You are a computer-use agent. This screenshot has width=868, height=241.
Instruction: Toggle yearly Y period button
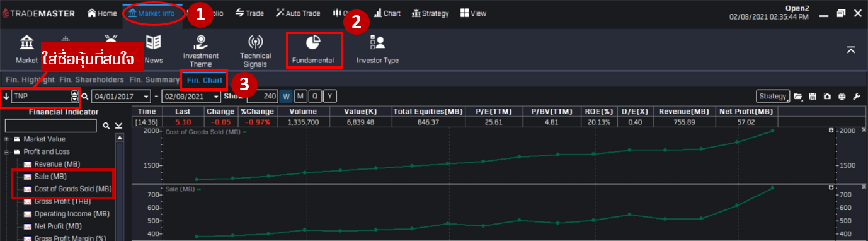[329, 97]
